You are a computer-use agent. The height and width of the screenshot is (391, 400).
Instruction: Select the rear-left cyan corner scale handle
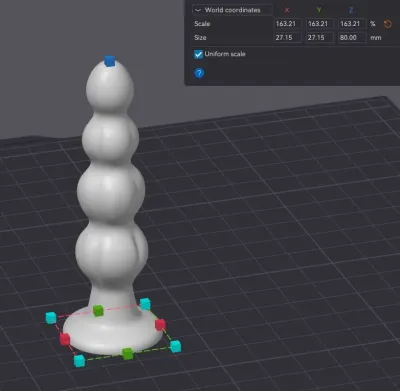[51, 318]
